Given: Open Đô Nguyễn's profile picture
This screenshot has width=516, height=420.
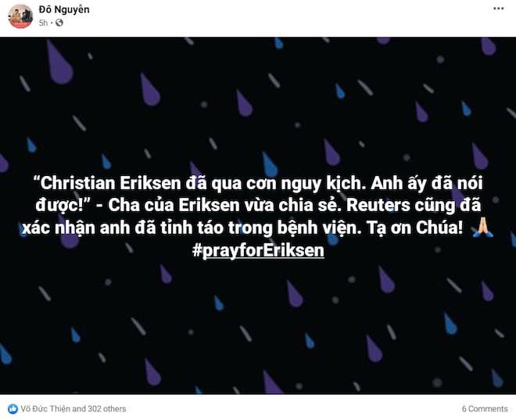Looking at the screenshot, I should [20, 16].
